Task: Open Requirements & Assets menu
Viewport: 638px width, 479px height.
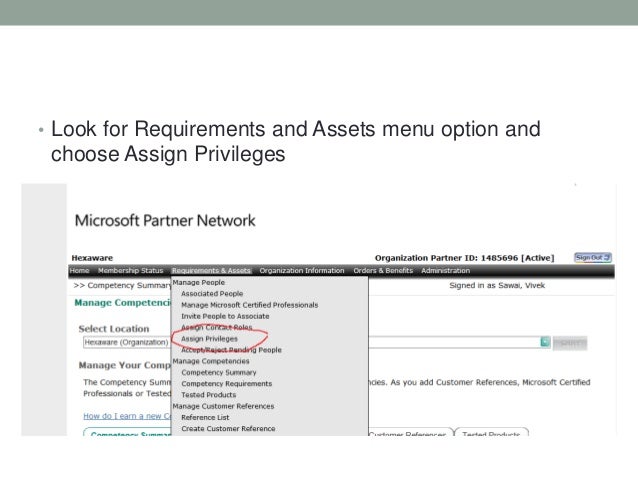Action: [x=211, y=271]
